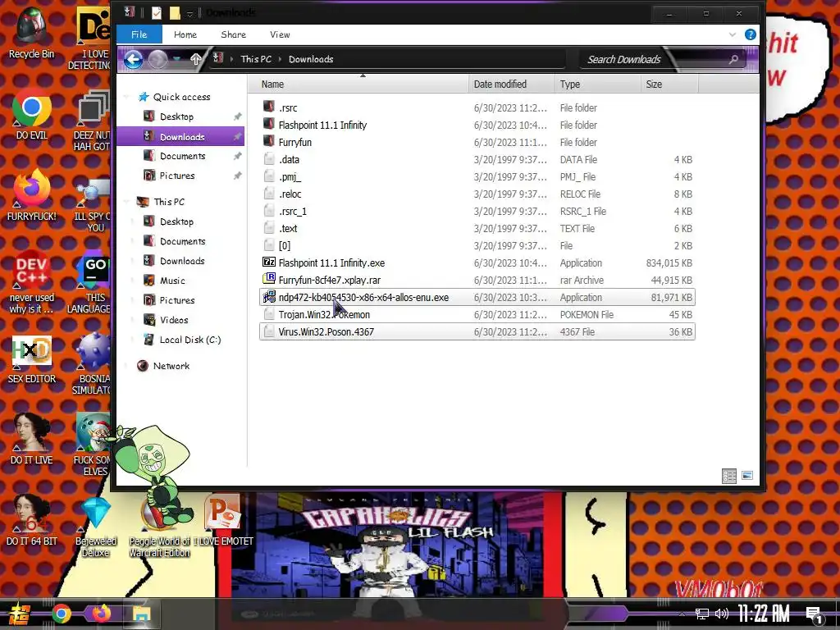The width and height of the screenshot is (840, 630).
Task: Go back using the Back arrow button
Action: pyautogui.click(x=133, y=59)
